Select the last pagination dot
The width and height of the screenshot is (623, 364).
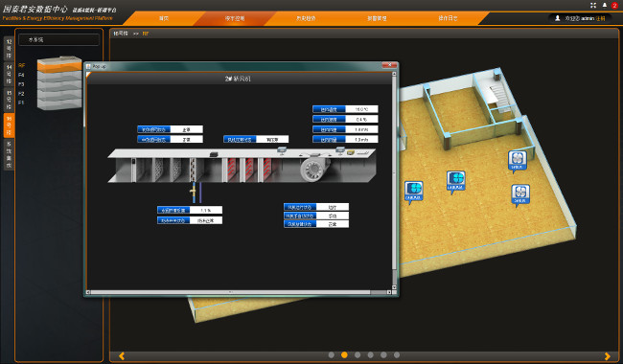point(396,354)
